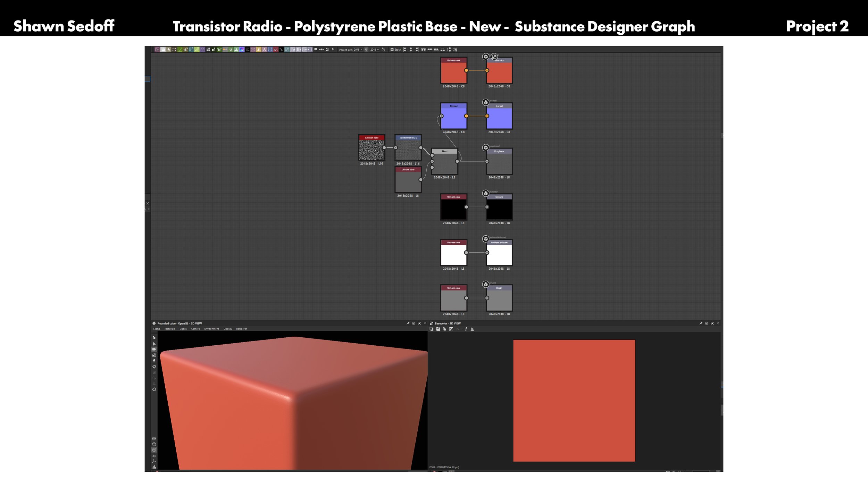Toggle the Stack checkbox in graph toolbar
Screen dimensions: 868x488
(x=392, y=50)
